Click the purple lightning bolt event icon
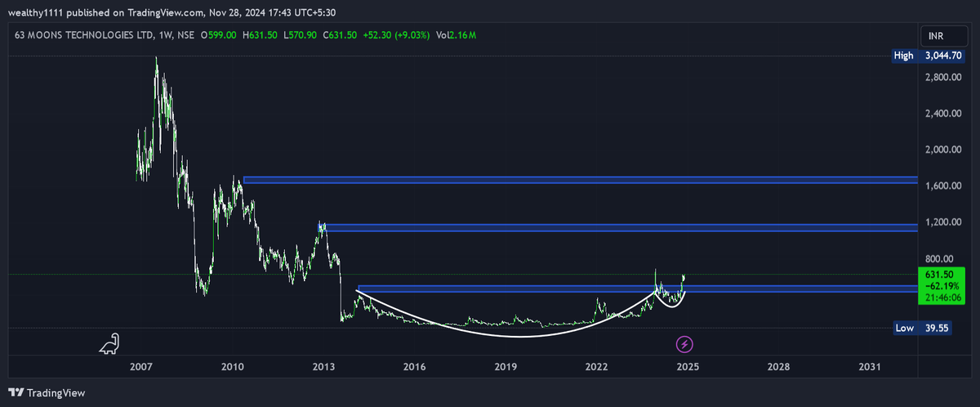 [x=686, y=343]
